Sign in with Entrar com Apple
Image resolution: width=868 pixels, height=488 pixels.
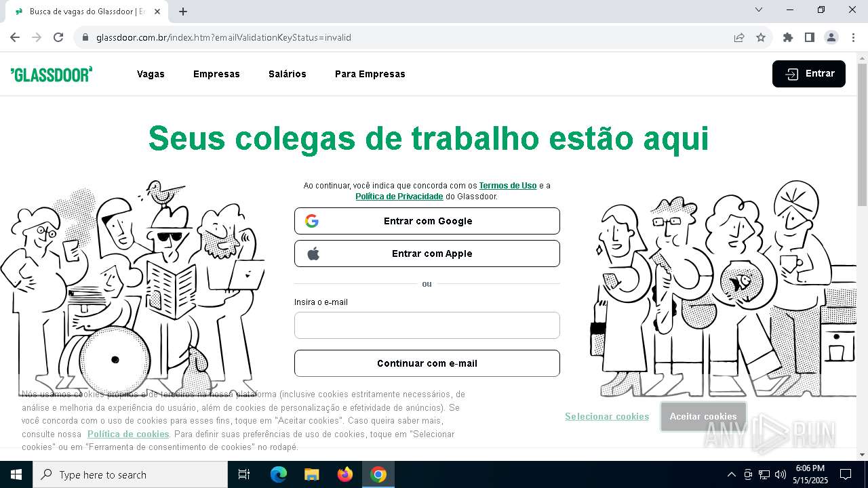point(427,253)
